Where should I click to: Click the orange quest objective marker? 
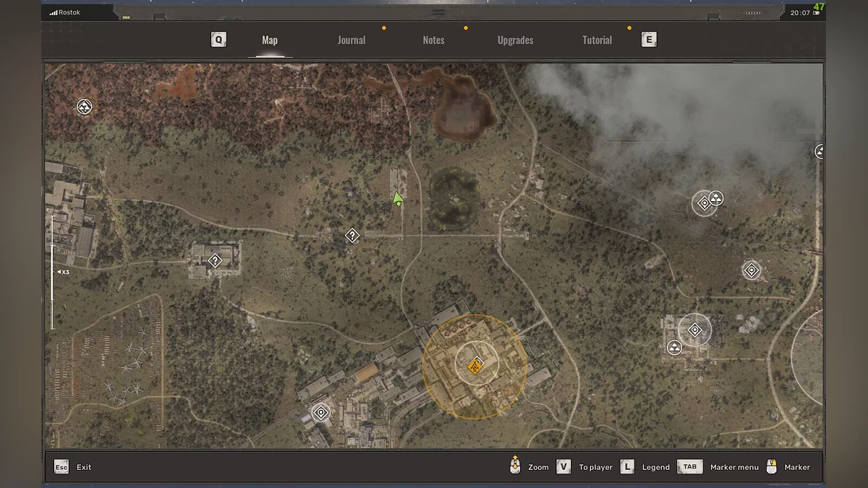click(475, 365)
